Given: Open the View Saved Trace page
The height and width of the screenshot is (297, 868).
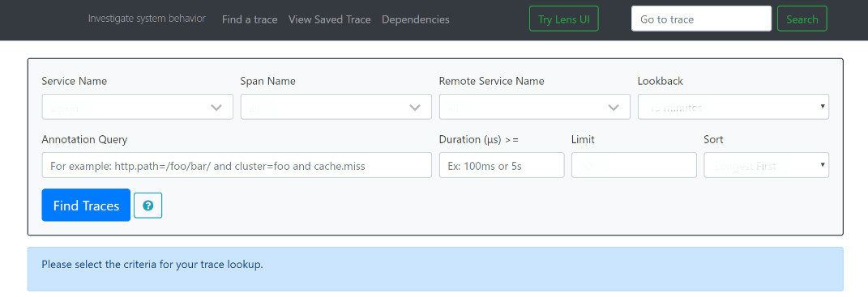Looking at the screenshot, I should pos(329,19).
